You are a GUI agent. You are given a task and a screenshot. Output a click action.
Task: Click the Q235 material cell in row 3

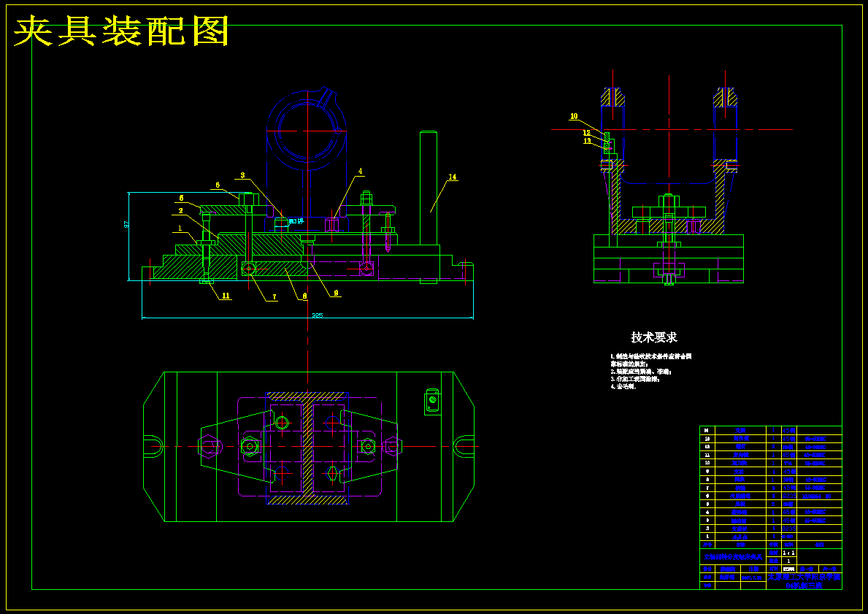click(789, 528)
